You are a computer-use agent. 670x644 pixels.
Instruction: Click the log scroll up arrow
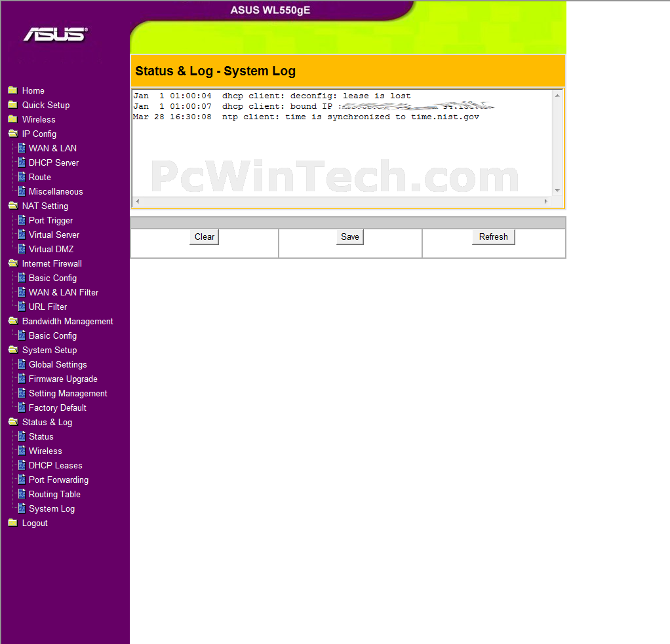click(x=557, y=96)
